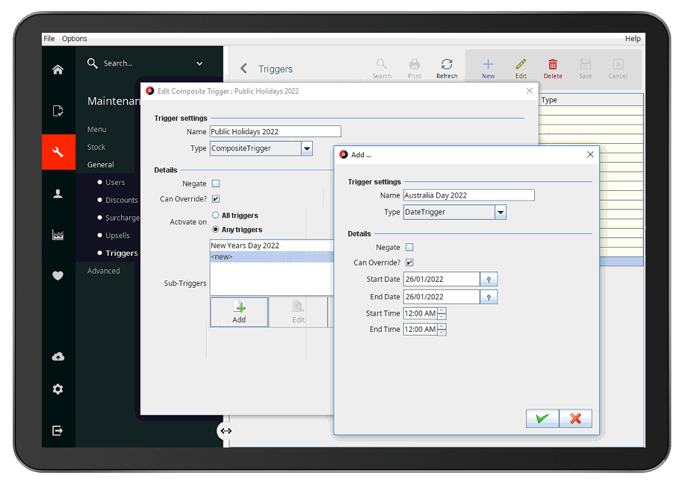688x490 pixels.
Task: Open the Menu maintenance section
Action: [x=97, y=129]
